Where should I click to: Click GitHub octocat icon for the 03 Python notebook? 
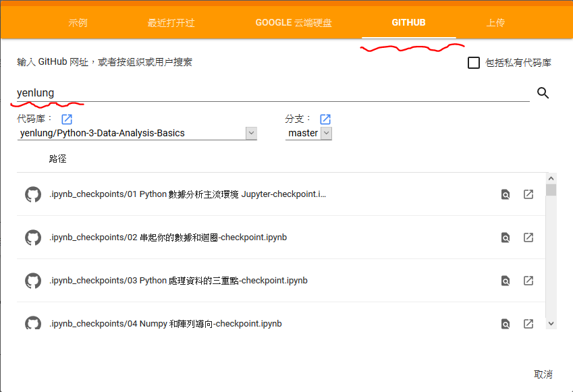coord(33,280)
